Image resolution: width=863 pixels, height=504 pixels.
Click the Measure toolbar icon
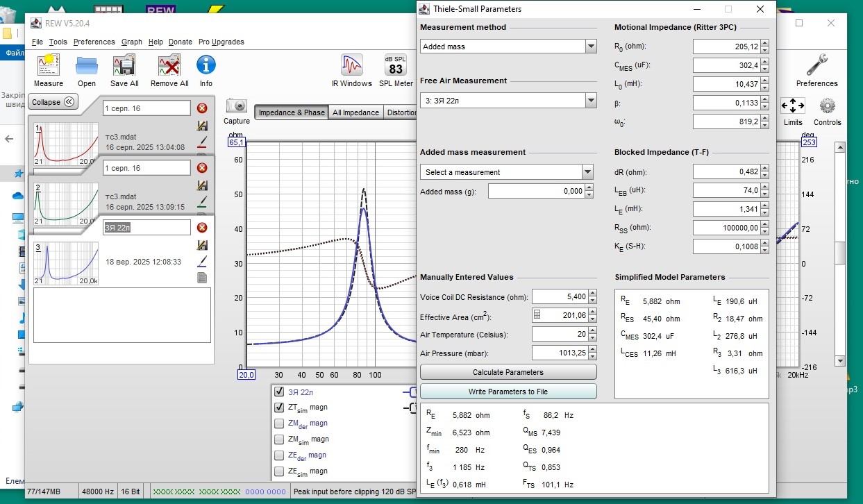tap(48, 66)
